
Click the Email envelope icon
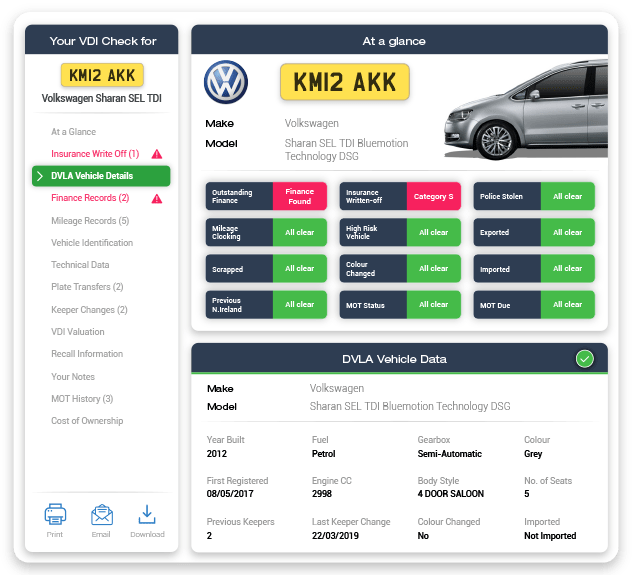pyautogui.click(x=102, y=515)
